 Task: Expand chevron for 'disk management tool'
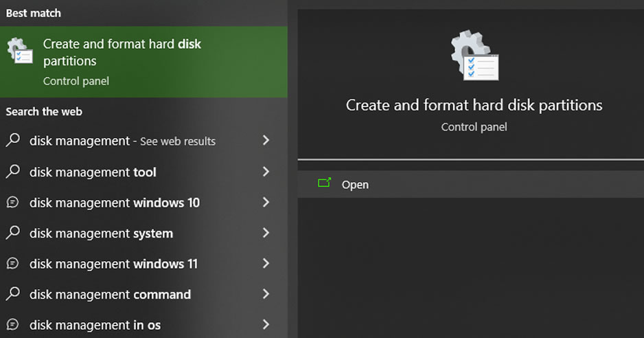coord(266,171)
